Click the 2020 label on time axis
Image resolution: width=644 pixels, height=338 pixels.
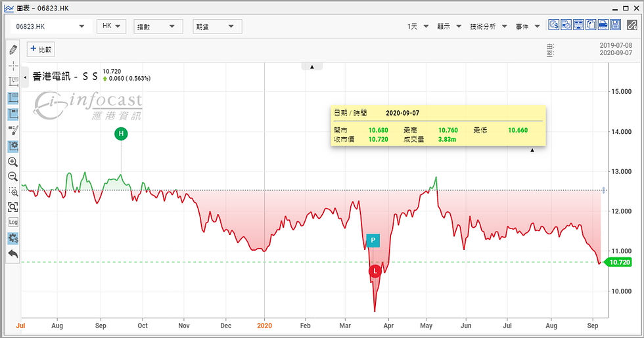coord(264,326)
